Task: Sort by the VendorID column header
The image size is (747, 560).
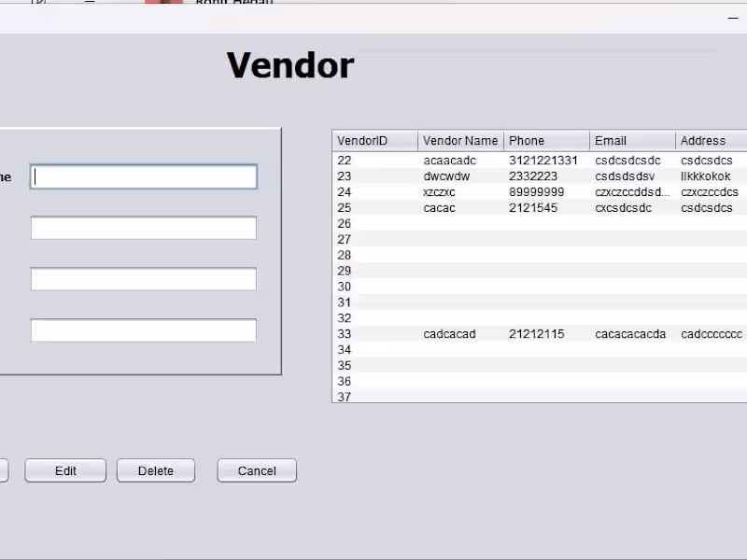Action: (x=375, y=141)
